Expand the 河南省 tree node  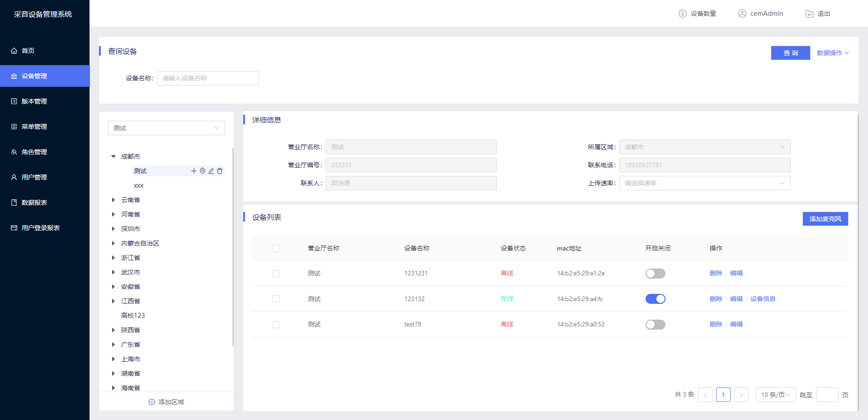tap(113, 214)
